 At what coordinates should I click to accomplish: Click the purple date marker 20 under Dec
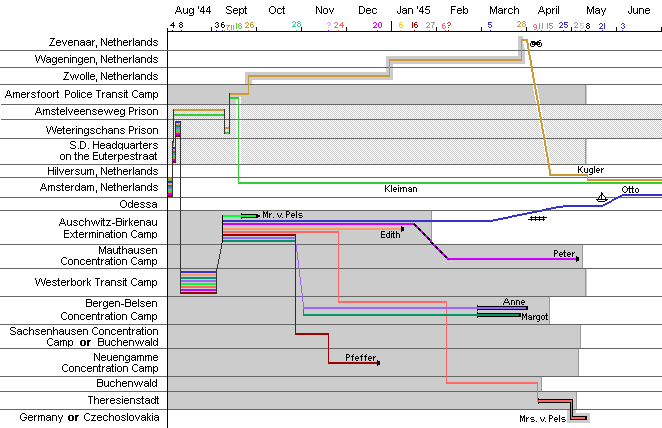point(377,25)
